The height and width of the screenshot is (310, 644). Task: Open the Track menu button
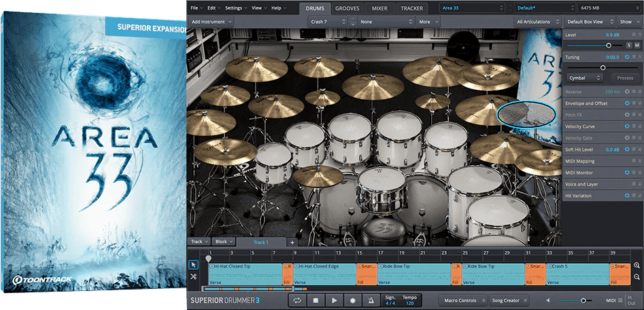tap(200, 242)
